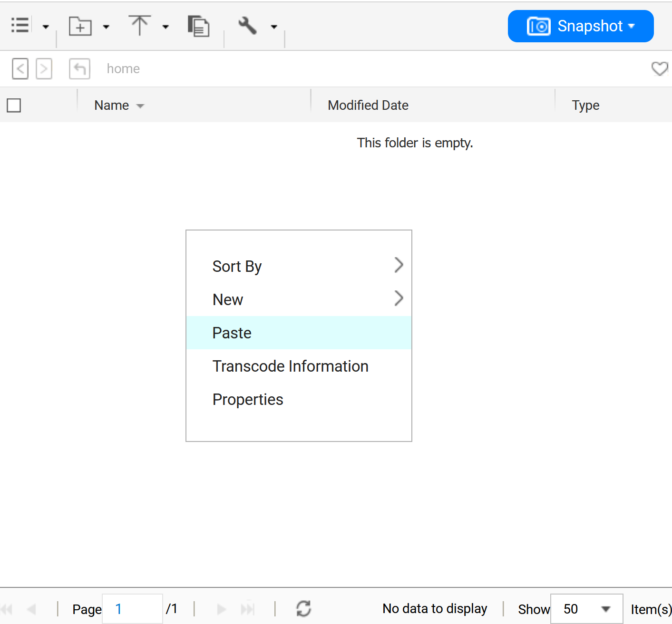The width and height of the screenshot is (672, 624).
Task: Click the next page pager icon
Action: (221, 609)
